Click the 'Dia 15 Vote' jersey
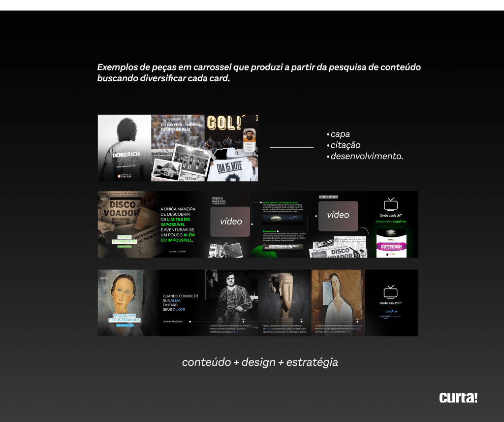The image size is (504, 422). tap(230, 167)
